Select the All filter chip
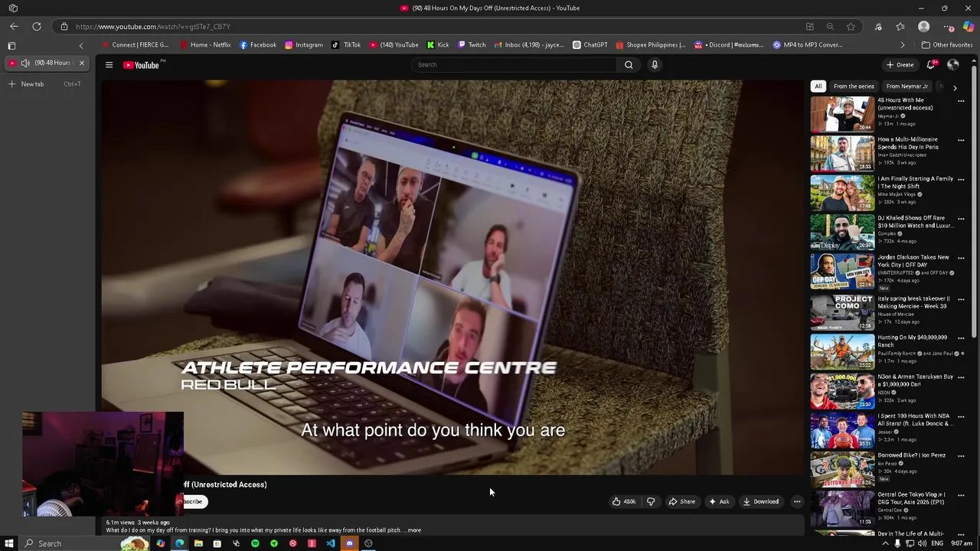Viewport: 980px width, 551px height. click(818, 86)
